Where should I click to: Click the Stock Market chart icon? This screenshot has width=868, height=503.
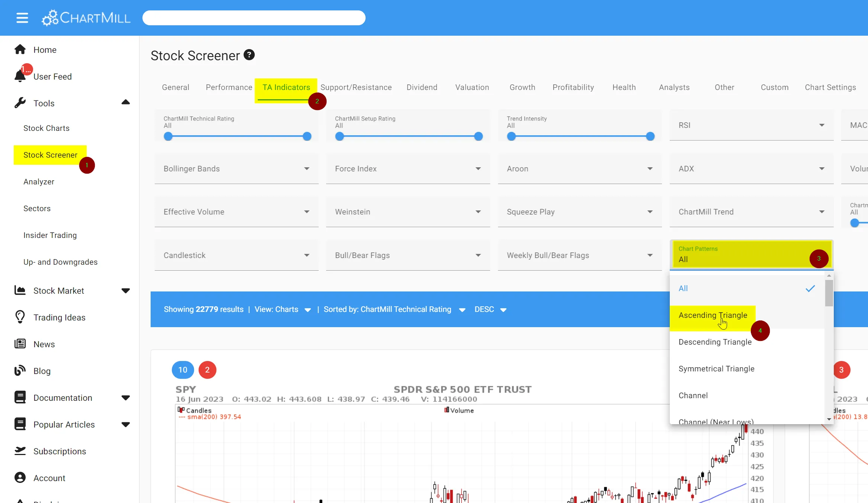20,290
